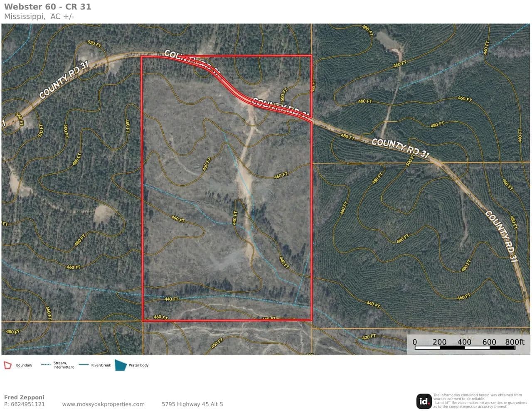Click the 'Stream, Intermittent' legend text
The width and height of the screenshot is (532, 411).
pyautogui.click(x=64, y=365)
